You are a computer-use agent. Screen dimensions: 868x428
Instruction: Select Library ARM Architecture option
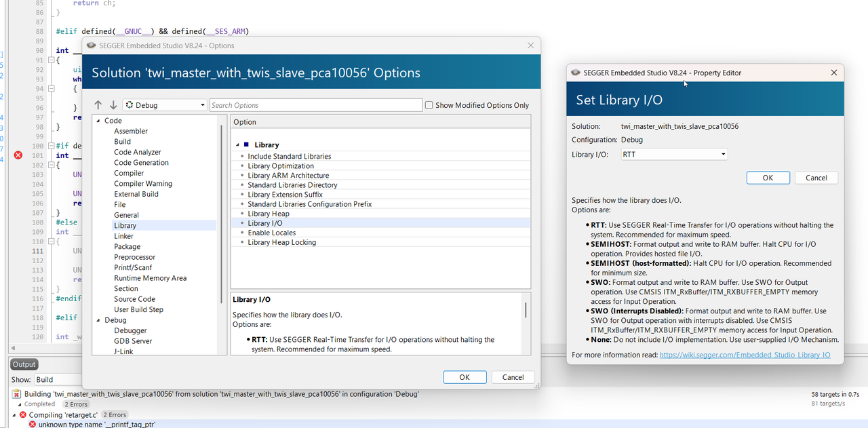[288, 175]
